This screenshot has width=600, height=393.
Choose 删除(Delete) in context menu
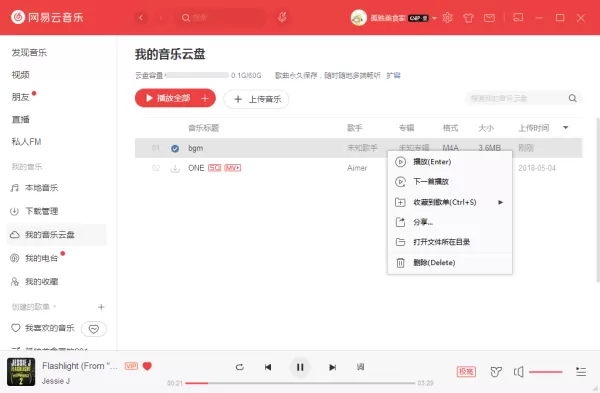click(450, 263)
